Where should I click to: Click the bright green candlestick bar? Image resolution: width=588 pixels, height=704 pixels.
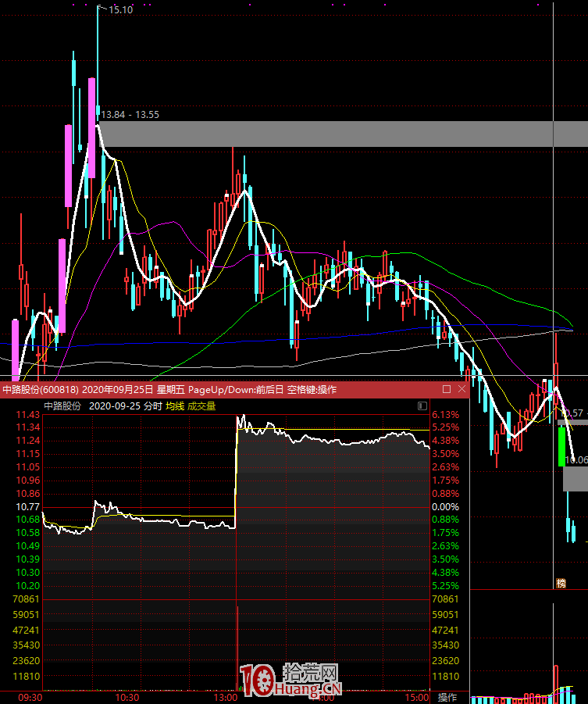(562, 446)
